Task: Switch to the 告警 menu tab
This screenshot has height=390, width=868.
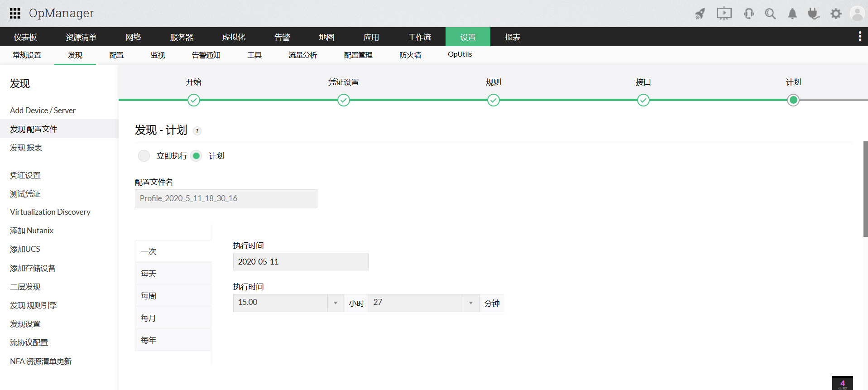Action: tap(282, 37)
